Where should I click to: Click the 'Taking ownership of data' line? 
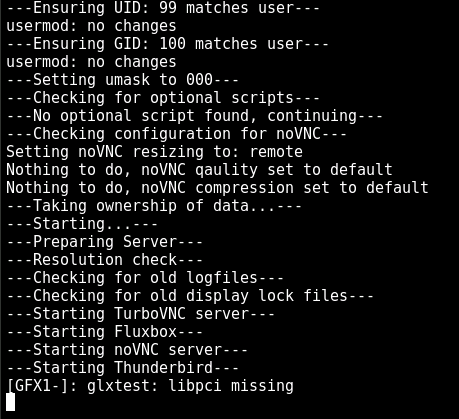154,206
